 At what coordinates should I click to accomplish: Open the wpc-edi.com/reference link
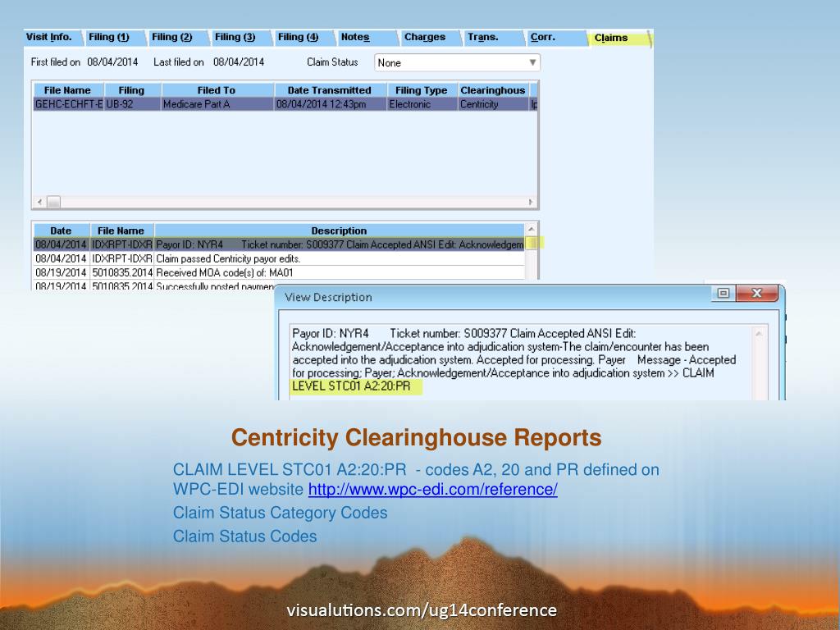click(x=433, y=489)
